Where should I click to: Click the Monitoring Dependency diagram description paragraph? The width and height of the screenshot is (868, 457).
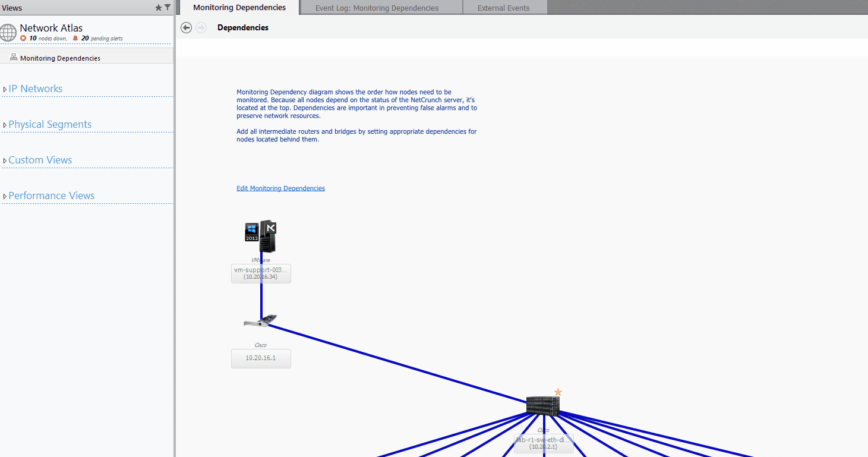(x=356, y=104)
